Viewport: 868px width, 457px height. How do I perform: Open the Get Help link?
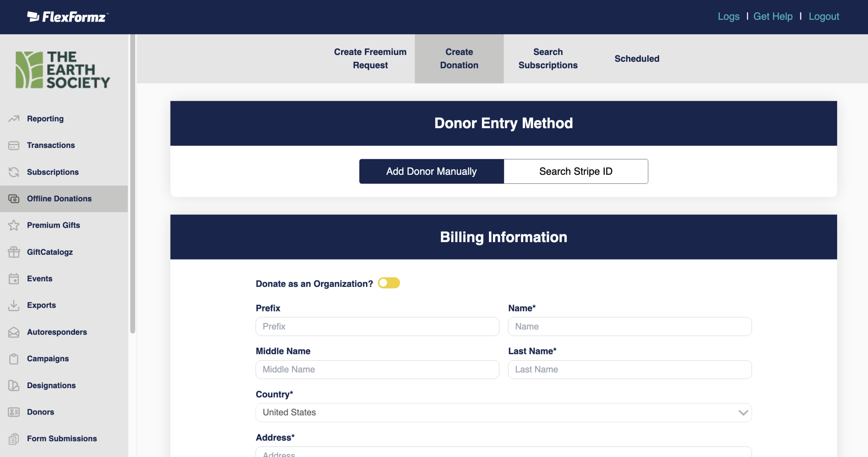click(773, 16)
